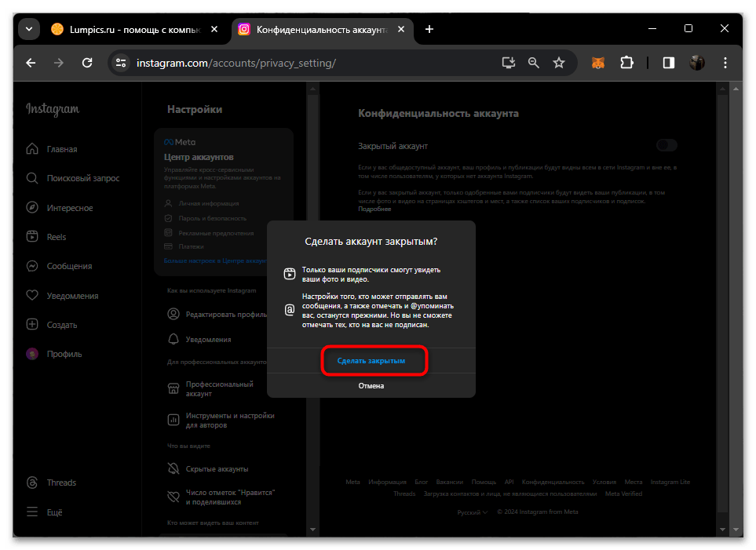
Task: Click Instagram Lite footer link
Action: tap(670, 482)
